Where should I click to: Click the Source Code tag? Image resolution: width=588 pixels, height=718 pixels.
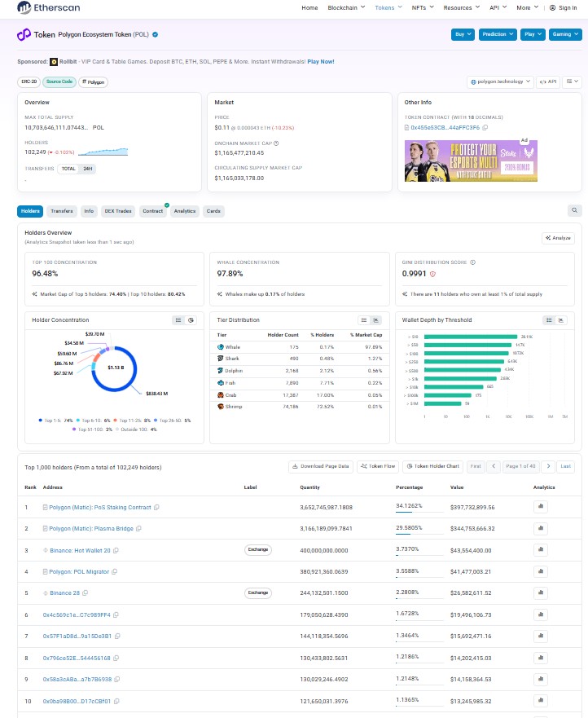pos(59,82)
